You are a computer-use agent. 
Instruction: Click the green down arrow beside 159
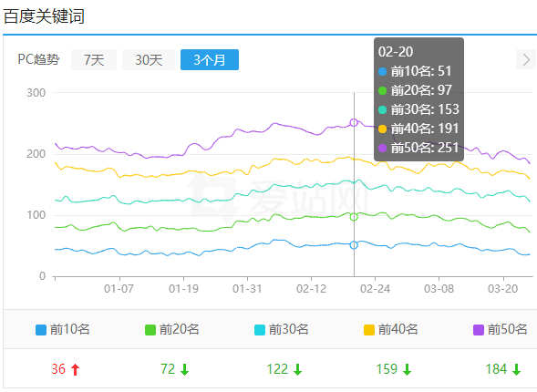[407, 370]
